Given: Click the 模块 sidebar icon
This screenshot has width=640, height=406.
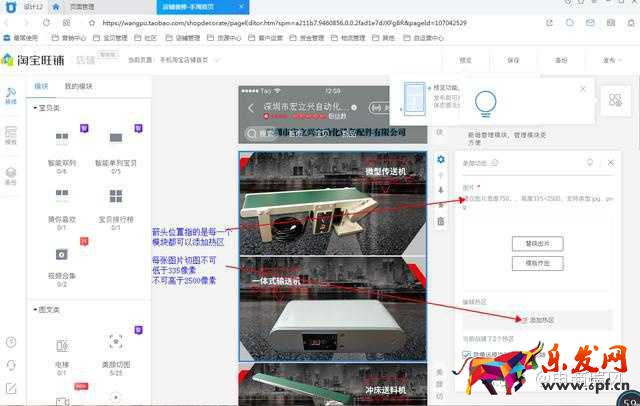Looking at the screenshot, I should tap(11, 97).
